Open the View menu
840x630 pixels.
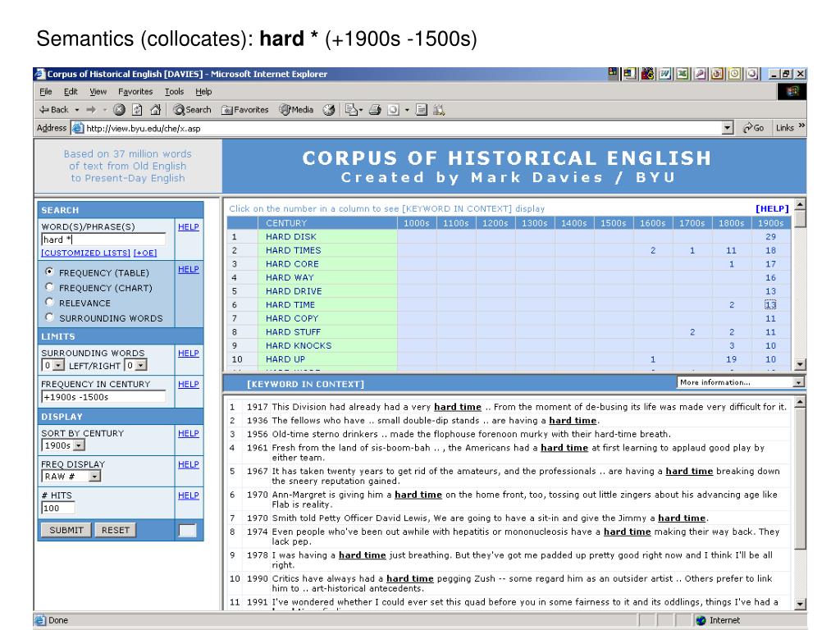[98, 92]
